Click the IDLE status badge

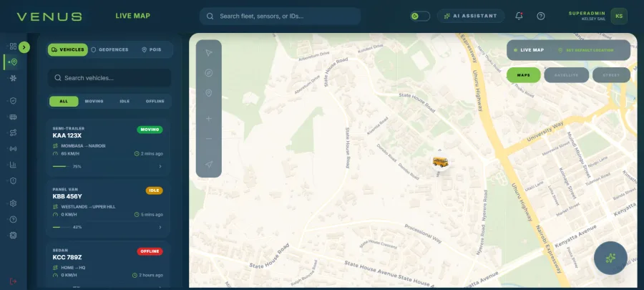pyautogui.click(x=154, y=190)
